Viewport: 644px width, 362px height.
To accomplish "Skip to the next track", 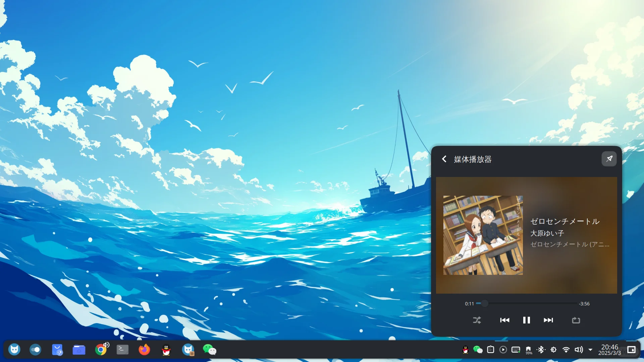I will [548, 320].
